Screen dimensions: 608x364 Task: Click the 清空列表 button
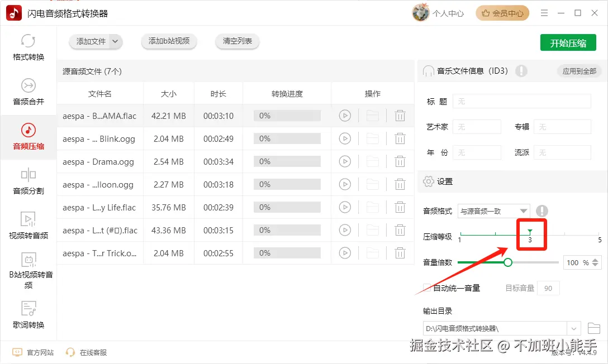coord(237,41)
